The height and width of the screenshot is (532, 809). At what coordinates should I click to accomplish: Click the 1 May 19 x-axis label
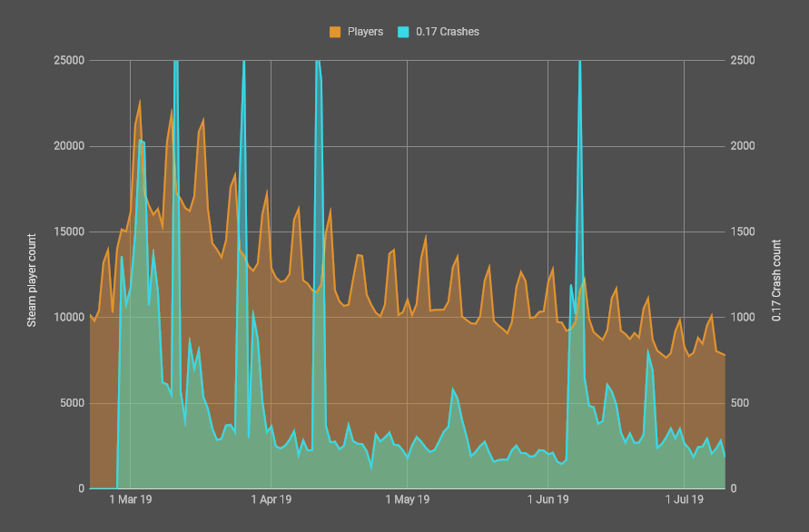tap(408, 499)
